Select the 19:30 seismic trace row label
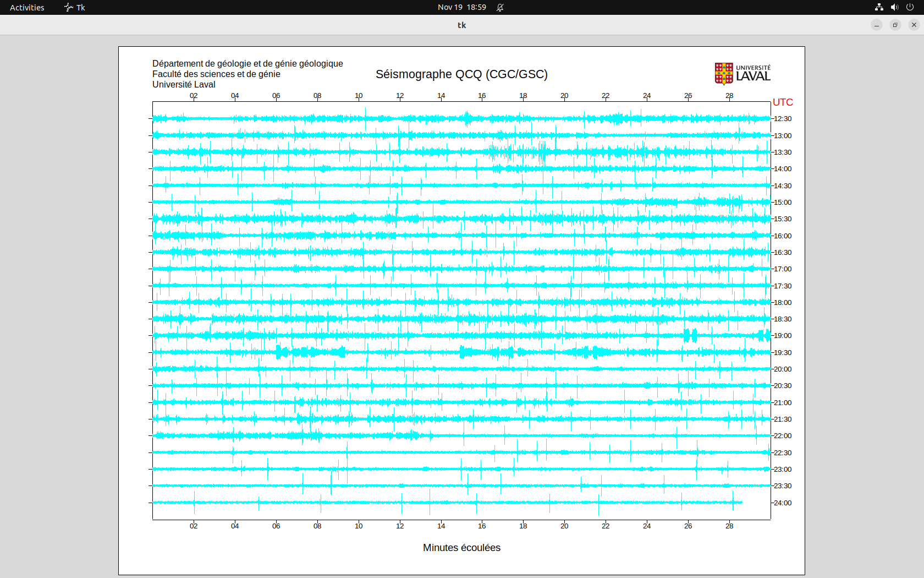924x578 pixels. tap(783, 353)
